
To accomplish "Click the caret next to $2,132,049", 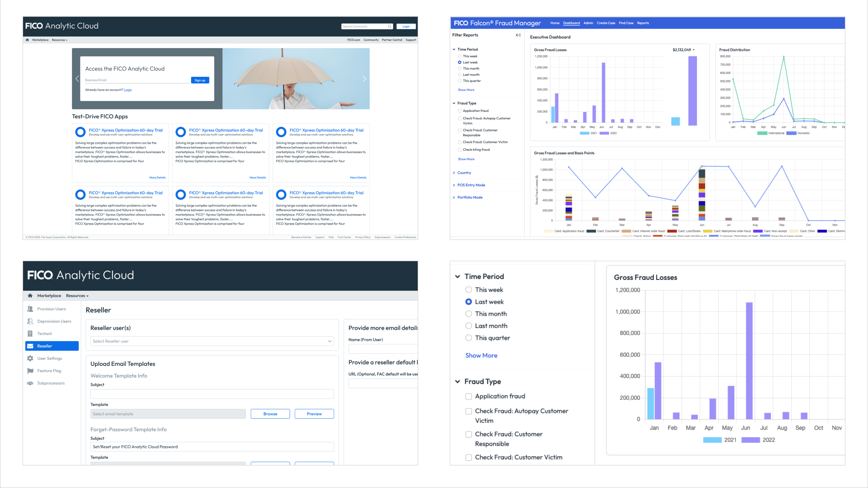I will (694, 50).
